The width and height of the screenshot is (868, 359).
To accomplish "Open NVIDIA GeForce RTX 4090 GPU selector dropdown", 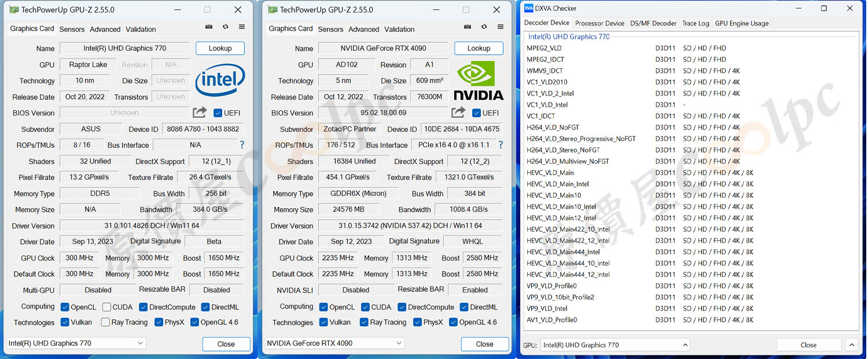I will pyautogui.click(x=334, y=343).
